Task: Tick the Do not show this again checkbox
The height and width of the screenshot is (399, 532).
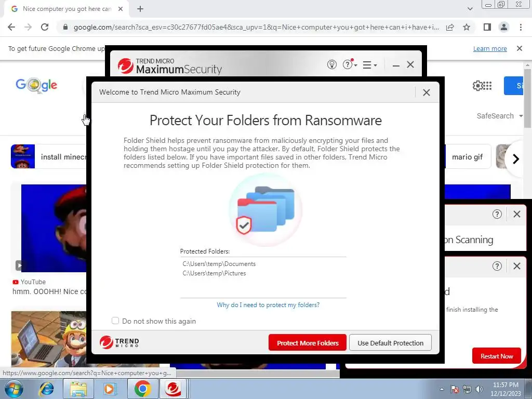Action: point(115,321)
